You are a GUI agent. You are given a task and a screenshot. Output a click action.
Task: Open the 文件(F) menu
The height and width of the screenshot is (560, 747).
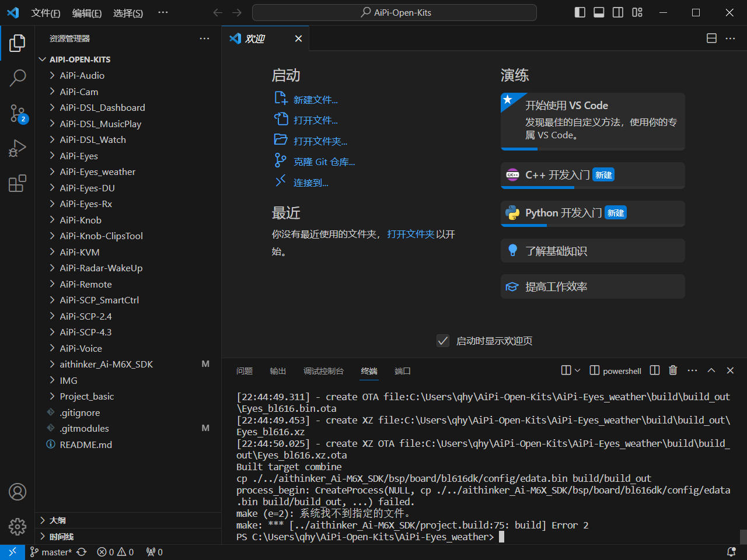tap(46, 13)
